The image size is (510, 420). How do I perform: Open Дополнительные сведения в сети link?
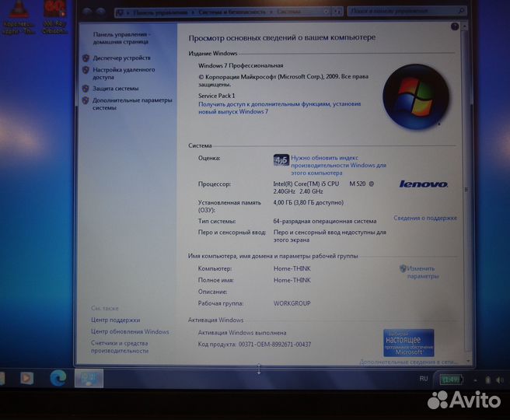(x=408, y=362)
